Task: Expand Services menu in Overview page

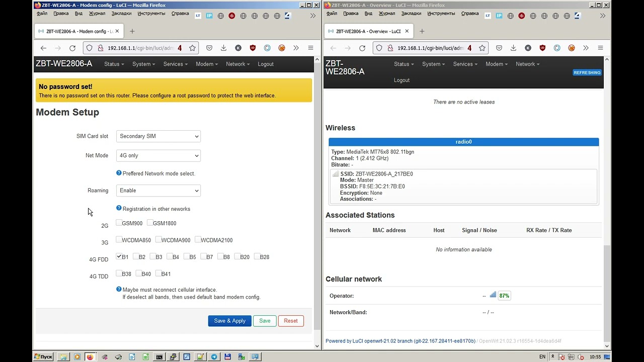Action: click(x=465, y=64)
